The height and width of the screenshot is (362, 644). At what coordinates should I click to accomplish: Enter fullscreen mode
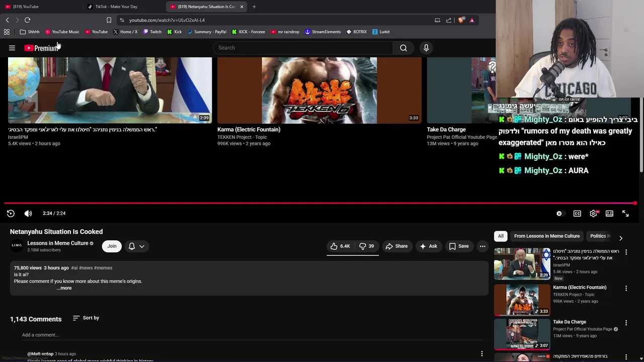pyautogui.click(x=625, y=214)
